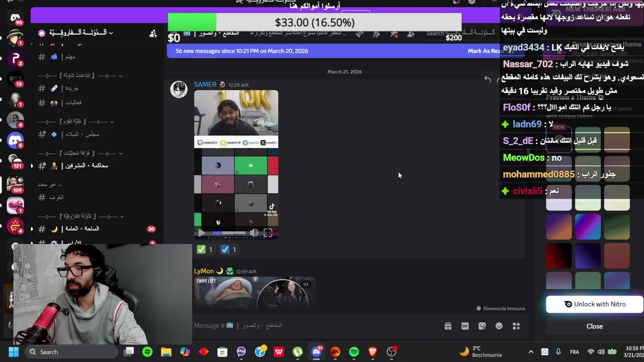Open Discord direct messages home icon
Image resolution: width=644 pixels, height=362 pixels.
pos(16,17)
